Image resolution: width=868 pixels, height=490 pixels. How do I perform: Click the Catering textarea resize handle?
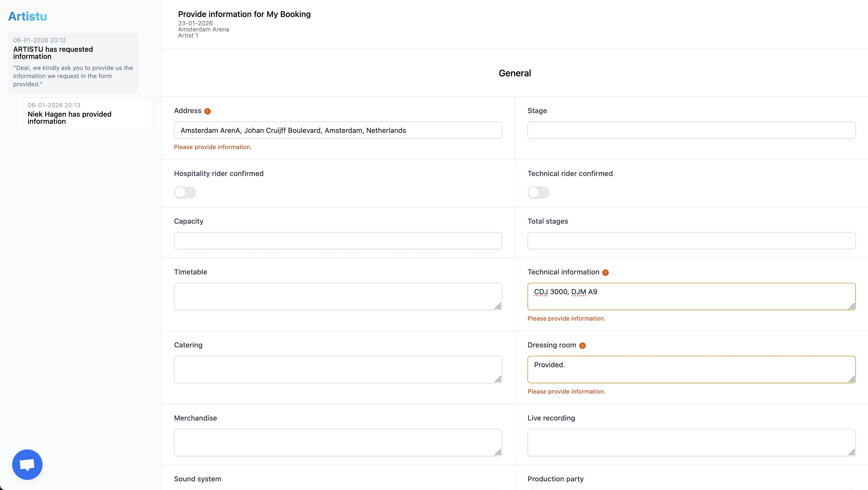[x=498, y=379]
